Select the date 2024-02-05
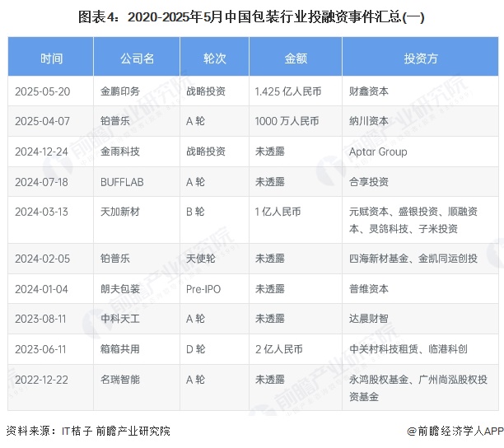Viewport: 504px width, 448px height. click(43, 259)
